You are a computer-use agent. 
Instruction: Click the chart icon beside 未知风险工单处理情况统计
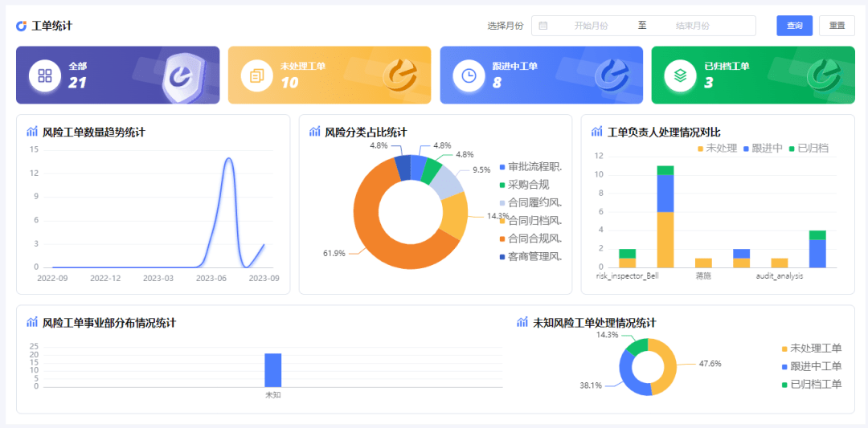click(x=522, y=322)
